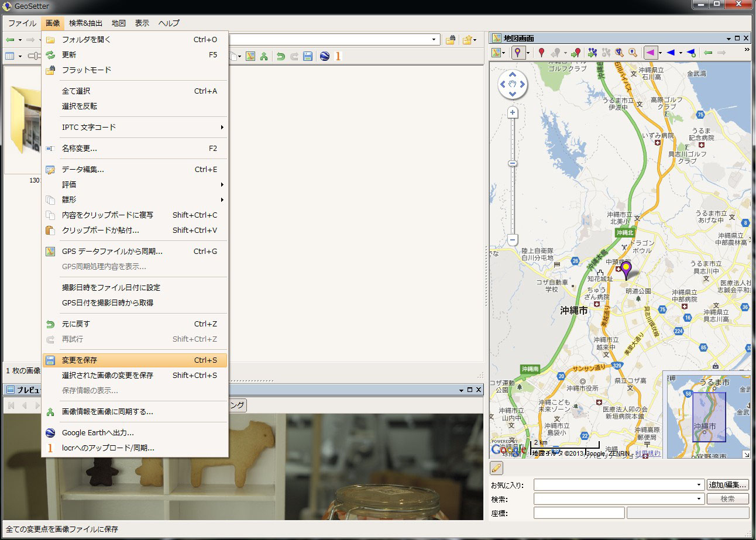Click the green back arrow in the folder toolbar
The width and height of the screenshot is (756, 540).
(x=10, y=40)
